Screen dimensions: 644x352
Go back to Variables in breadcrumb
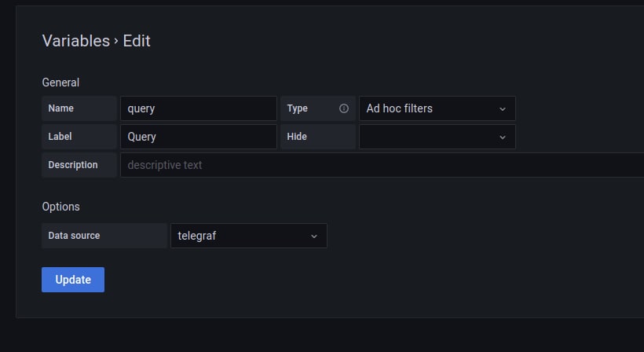tap(76, 41)
